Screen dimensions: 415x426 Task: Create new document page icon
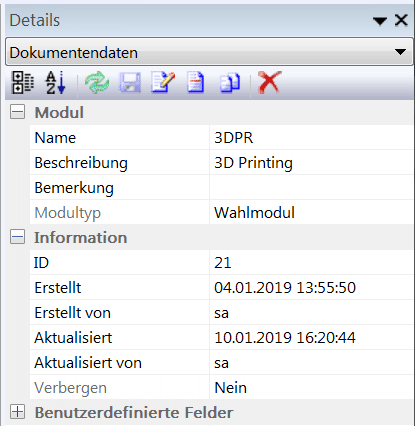point(195,82)
